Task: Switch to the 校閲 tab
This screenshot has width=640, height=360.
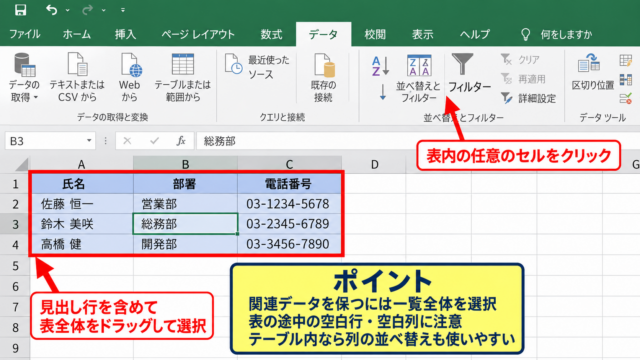Action: click(x=375, y=34)
